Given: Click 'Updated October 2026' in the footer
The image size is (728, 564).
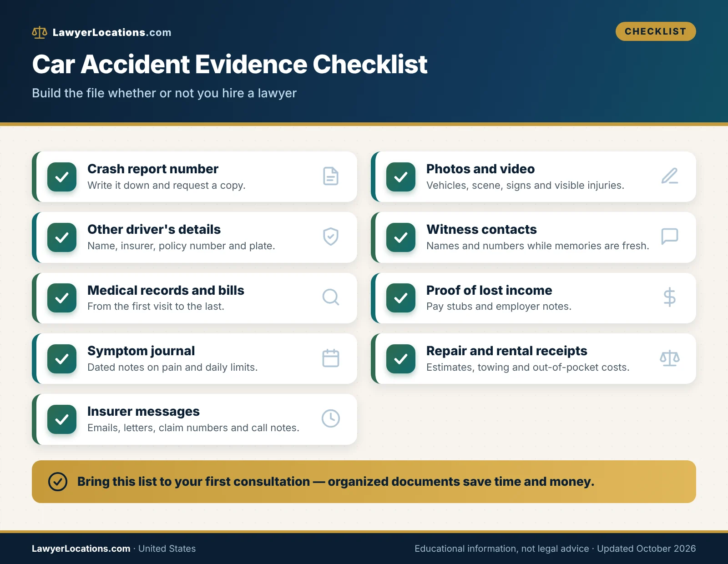Looking at the screenshot, I should [647, 549].
